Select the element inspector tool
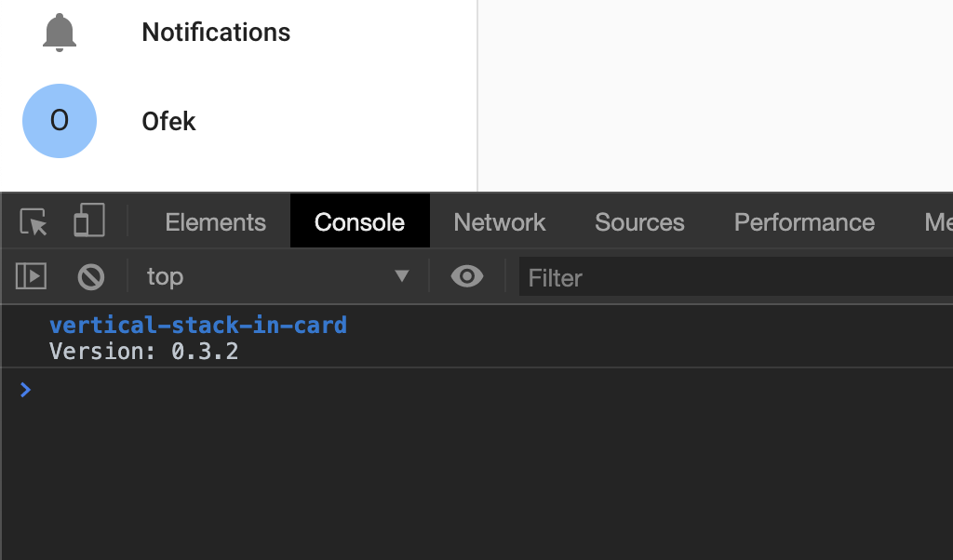 click(x=31, y=221)
